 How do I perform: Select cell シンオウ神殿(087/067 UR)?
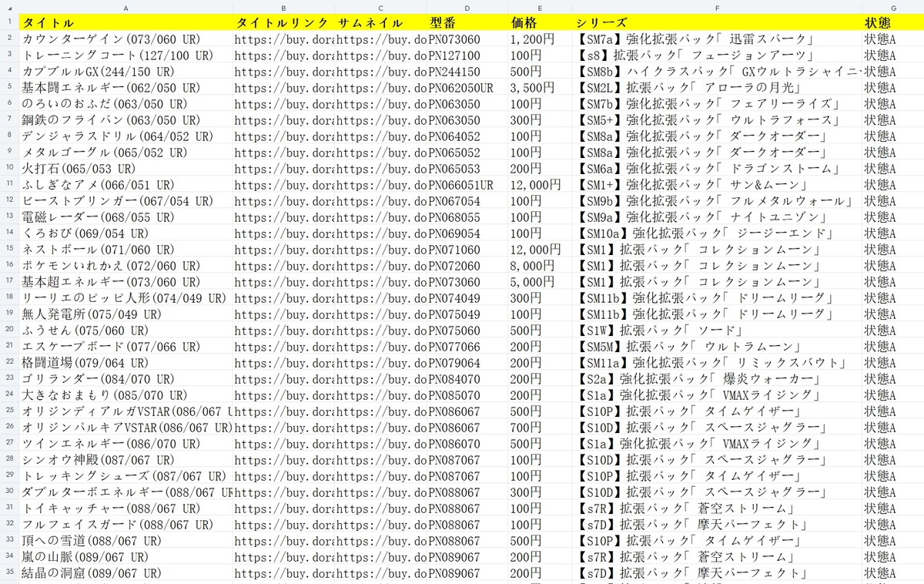126,459
